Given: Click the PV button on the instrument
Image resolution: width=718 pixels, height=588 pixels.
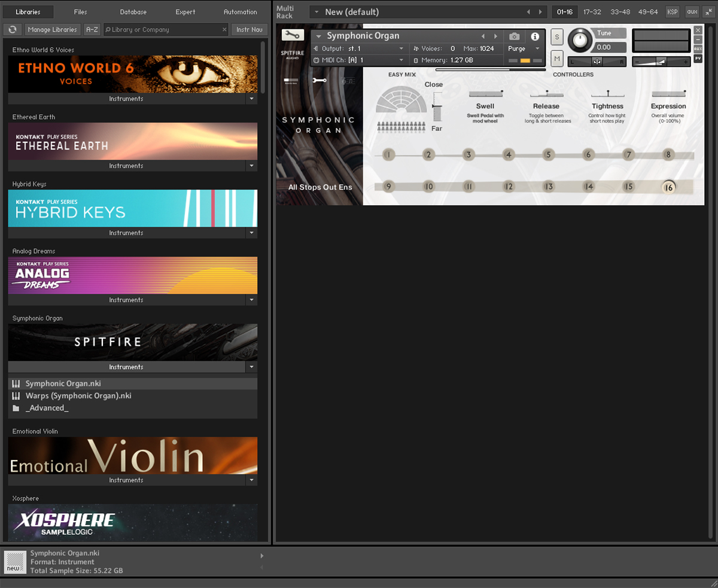Looking at the screenshot, I should (698, 58).
